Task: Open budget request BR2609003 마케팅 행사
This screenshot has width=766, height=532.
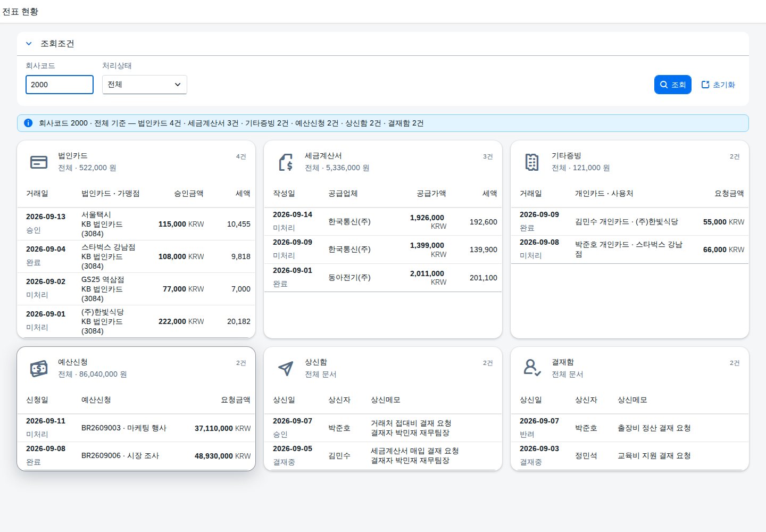Action: [x=136, y=428]
